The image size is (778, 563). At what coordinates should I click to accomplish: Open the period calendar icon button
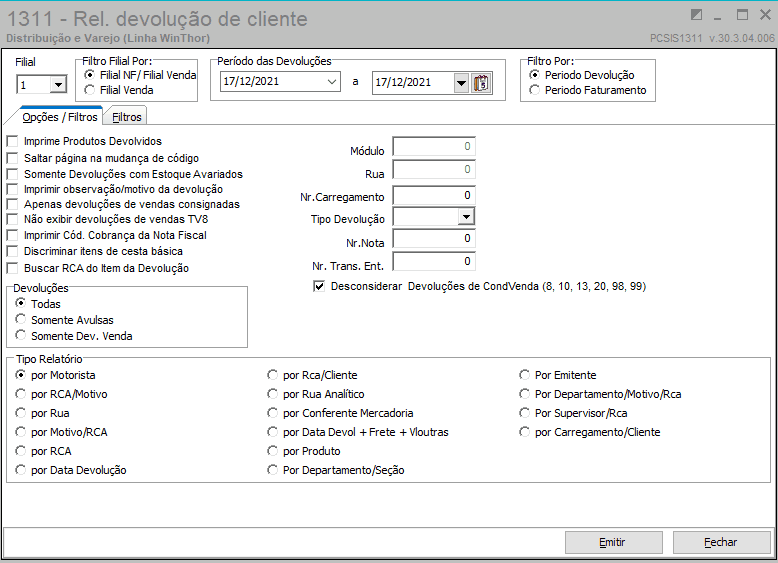coord(481,83)
